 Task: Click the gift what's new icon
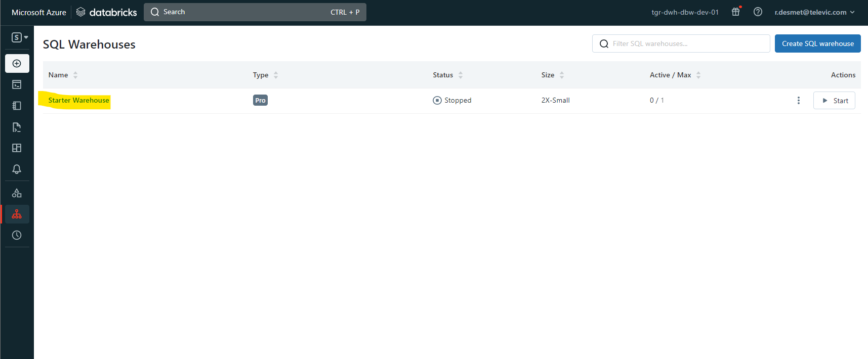click(736, 12)
